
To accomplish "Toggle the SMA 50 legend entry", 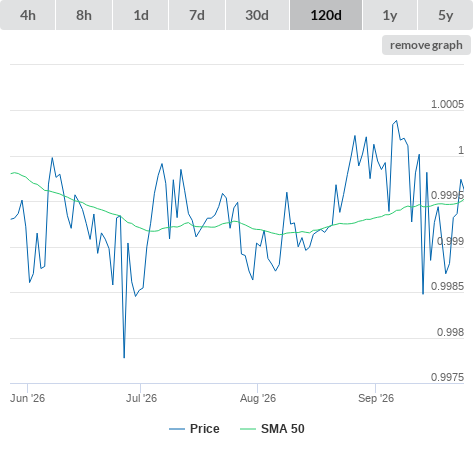I will (x=283, y=429).
